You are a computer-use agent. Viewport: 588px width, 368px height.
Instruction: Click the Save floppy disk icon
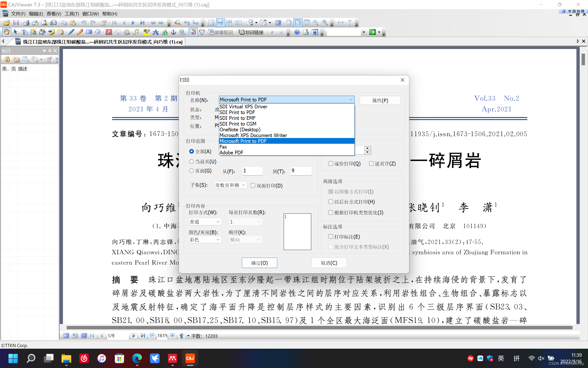tap(16, 23)
